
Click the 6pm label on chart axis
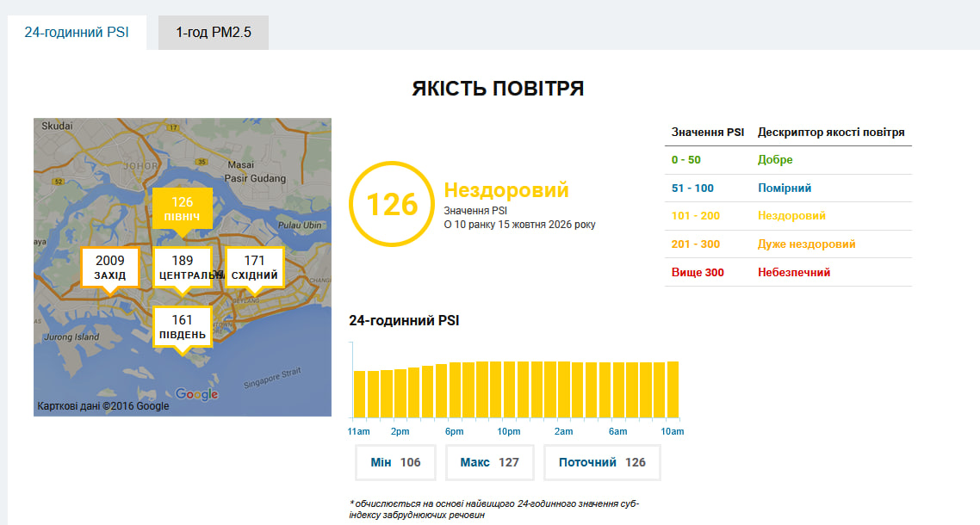(455, 431)
